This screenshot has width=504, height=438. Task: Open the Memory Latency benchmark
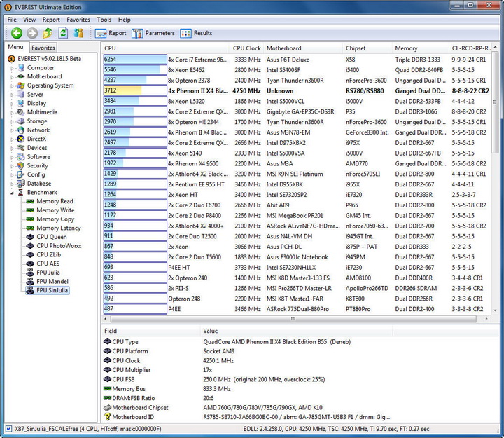click(x=59, y=228)
